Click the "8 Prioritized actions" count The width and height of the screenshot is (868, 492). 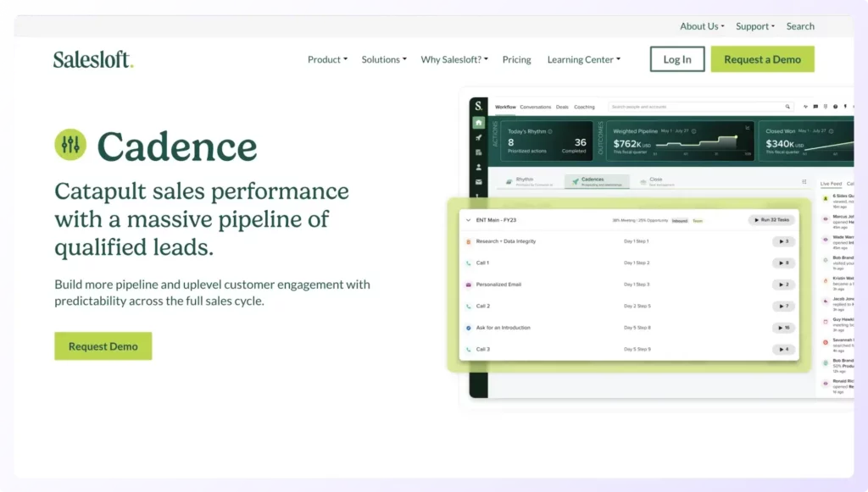pyautogui.click(x=526, y=146)
